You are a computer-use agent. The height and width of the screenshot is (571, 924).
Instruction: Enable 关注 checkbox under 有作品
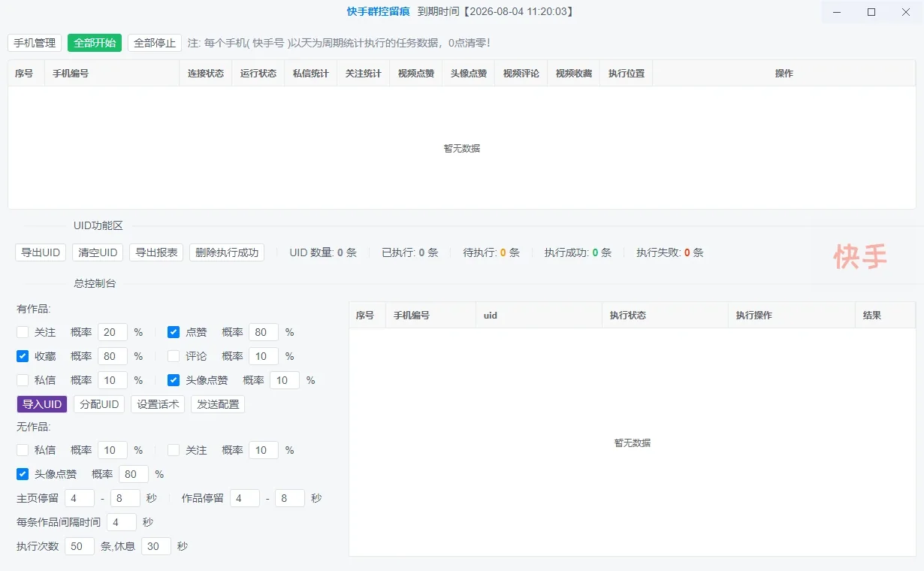[x=23, y=332]
